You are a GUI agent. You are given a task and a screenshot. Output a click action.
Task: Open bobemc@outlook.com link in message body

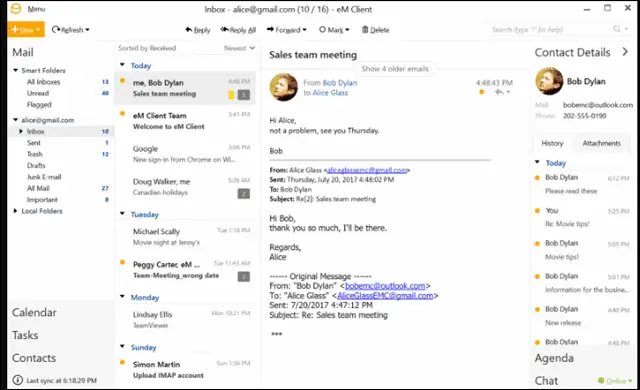coord(385,286)
